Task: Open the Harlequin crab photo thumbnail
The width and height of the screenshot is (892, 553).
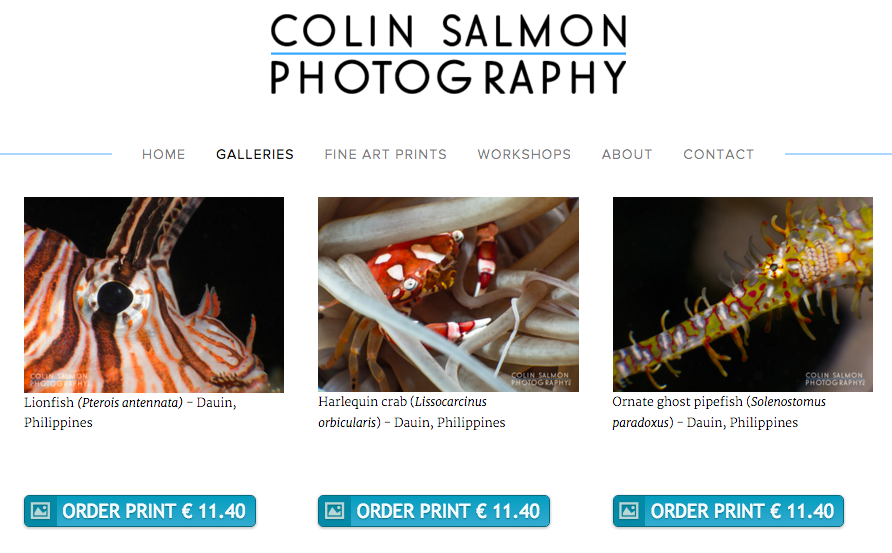Action: tap(448, 295)
